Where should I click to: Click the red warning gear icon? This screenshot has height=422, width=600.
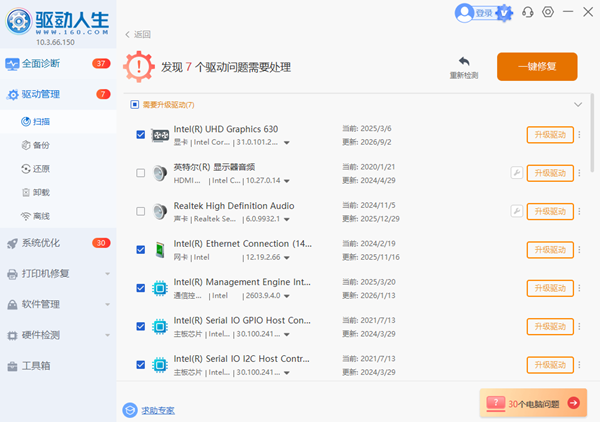click(x=139, y=67)
